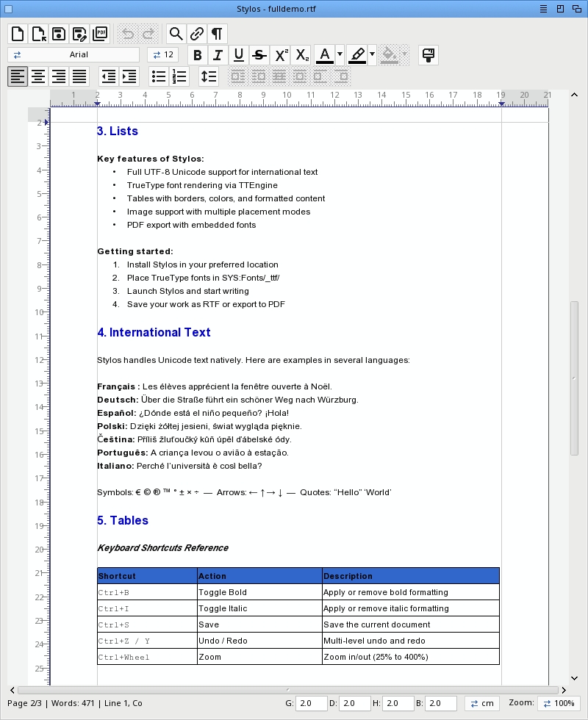Open the Find search tool
Viewport: 588px width, 720px height.
[x=176, y=34]
